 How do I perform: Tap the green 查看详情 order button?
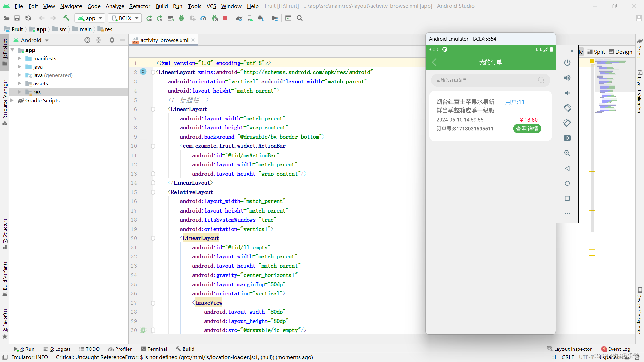click(x=527, y=129)
